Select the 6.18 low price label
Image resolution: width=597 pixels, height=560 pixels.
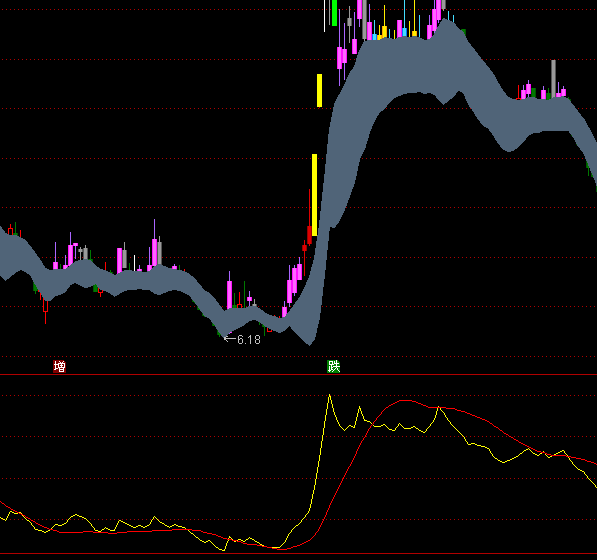249,340
